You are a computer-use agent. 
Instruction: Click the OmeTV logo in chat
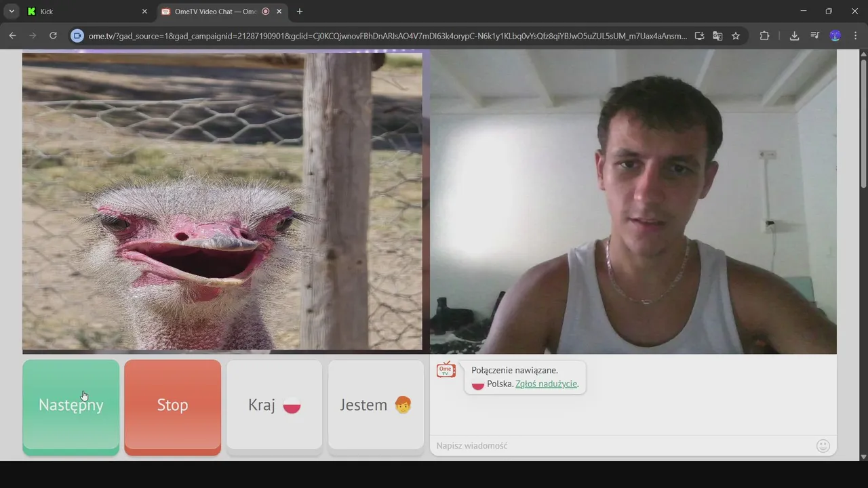(446, 369)
